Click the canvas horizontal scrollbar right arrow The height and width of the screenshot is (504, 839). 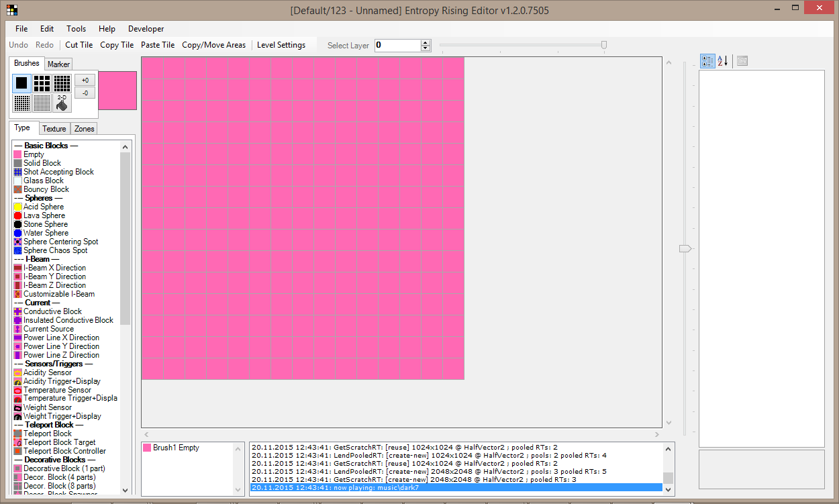click(657, 434)
